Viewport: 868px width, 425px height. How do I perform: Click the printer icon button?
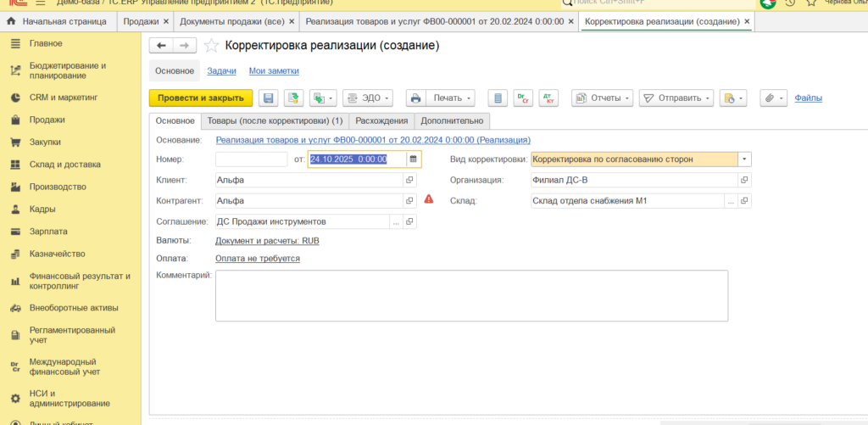[415, 98]
